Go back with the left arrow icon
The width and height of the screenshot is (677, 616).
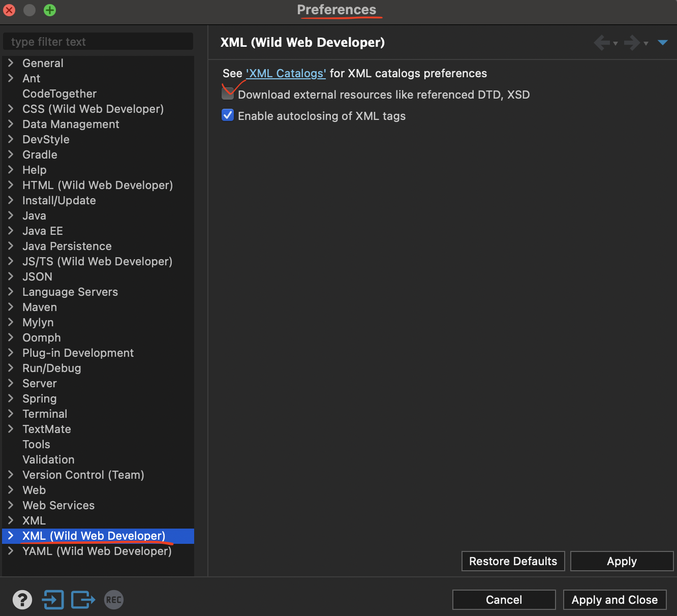point(602,43)
